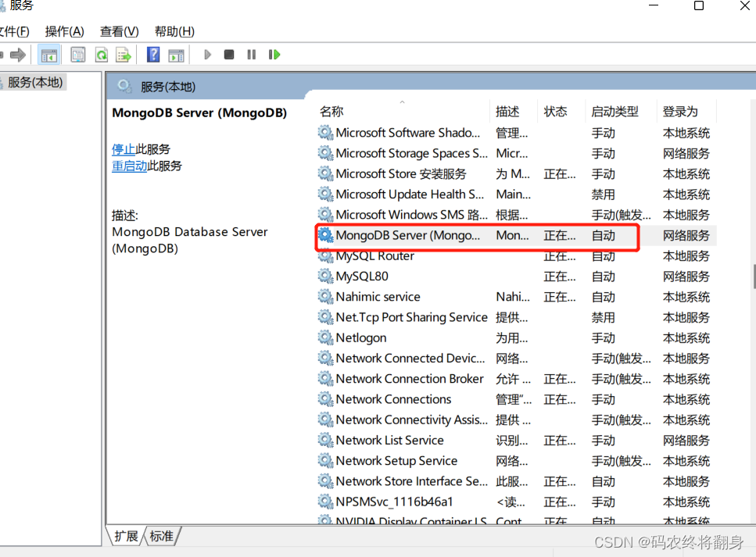Select the MySQL Router service name
This screenshot has width=756, height=557.
click(x=374, y=256)
